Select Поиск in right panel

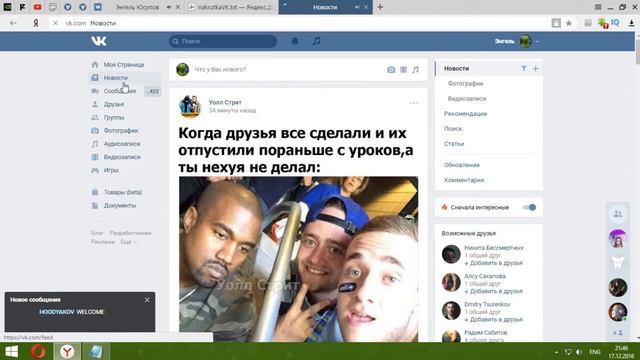[453, 129]
